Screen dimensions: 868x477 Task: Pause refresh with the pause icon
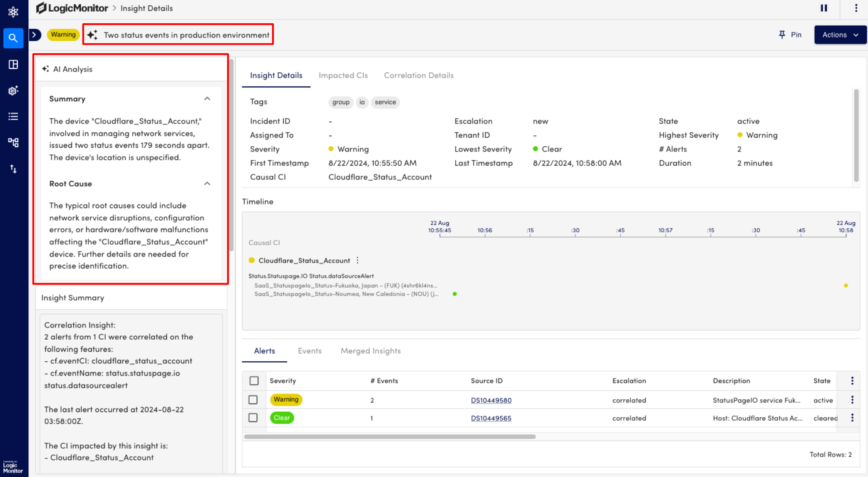pyautogui.click(x=824, y=8)
